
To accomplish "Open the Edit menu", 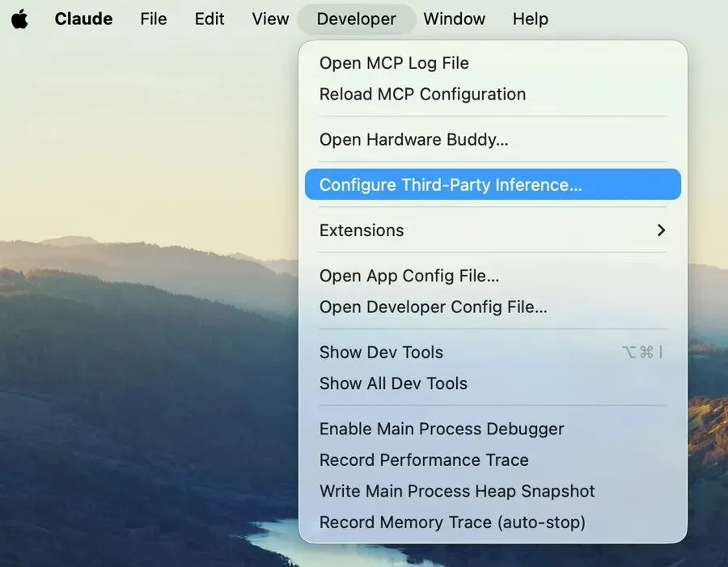I will 210,19.
